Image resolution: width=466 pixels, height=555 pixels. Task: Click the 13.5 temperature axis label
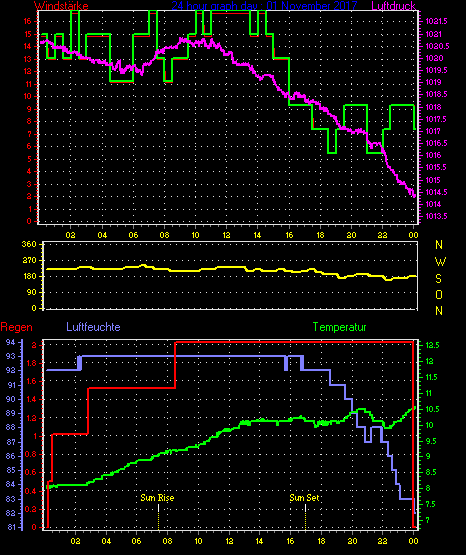(432, 345)
